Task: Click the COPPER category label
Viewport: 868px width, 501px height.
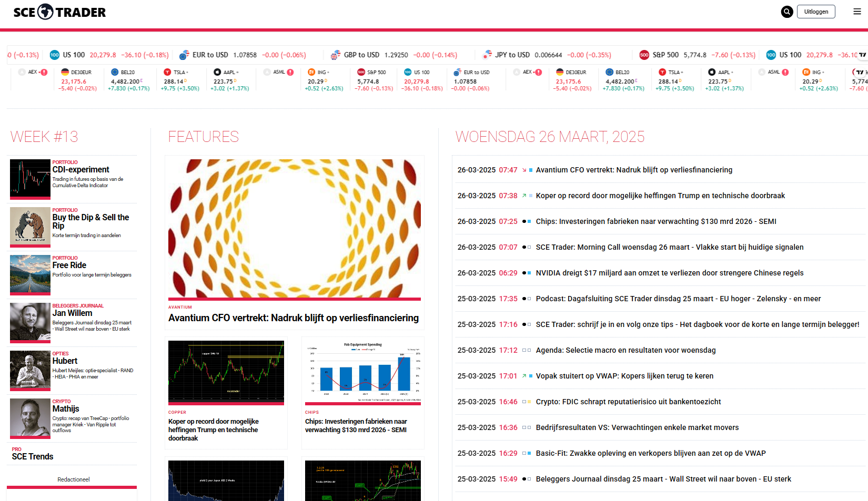Action: pos(177,412)
